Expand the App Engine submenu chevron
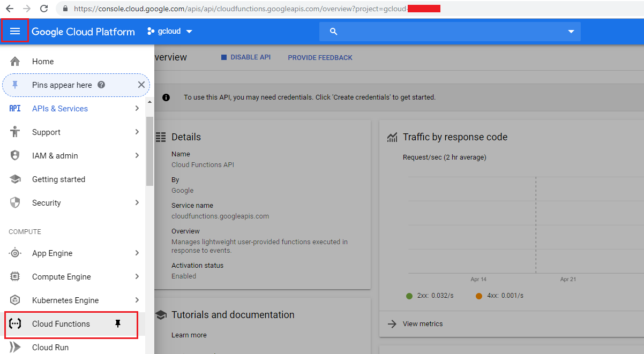The width and height of the screenshot is (644, 354). tap(137, 253)
